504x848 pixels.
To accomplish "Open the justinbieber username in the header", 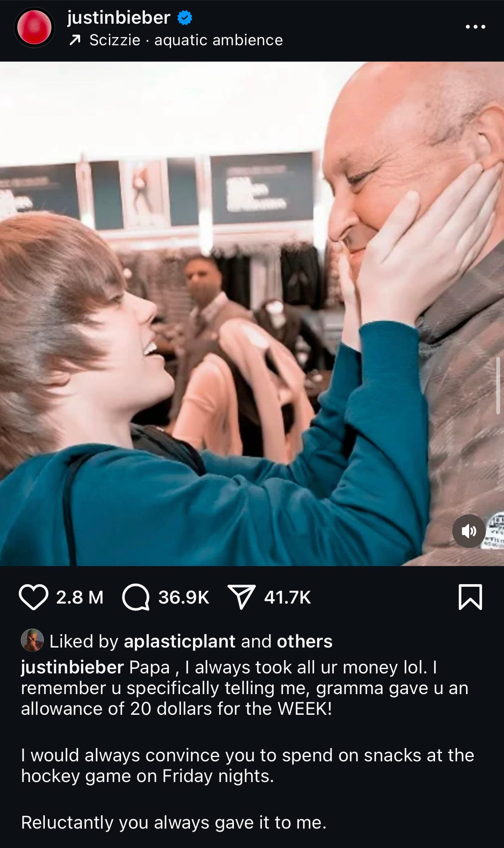I will [x=118, y=18].
